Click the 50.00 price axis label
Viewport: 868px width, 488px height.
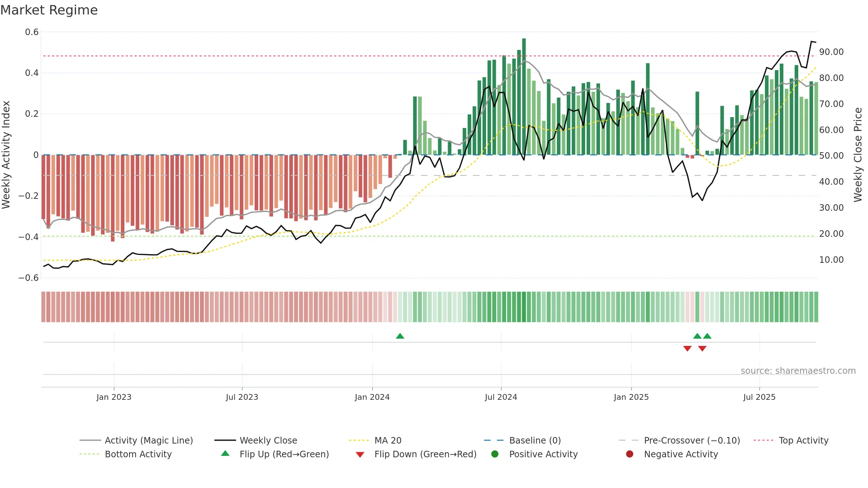tap(831, 156)
